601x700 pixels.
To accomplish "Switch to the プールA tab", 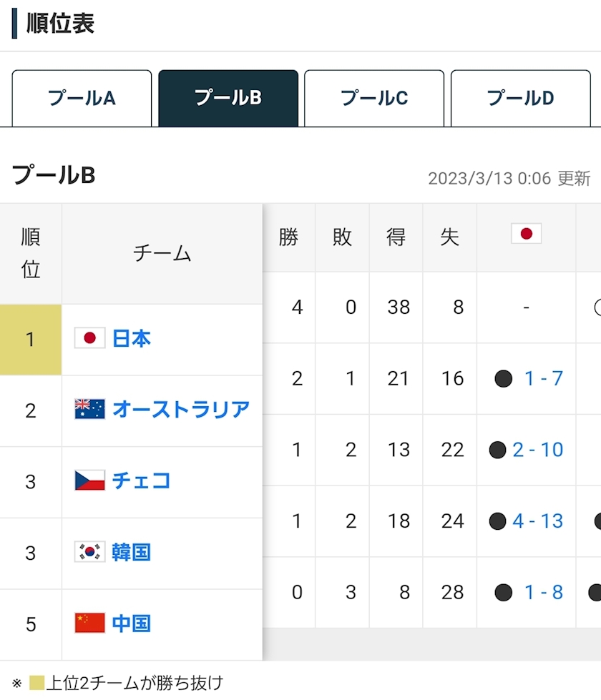I will pos(82,98).
